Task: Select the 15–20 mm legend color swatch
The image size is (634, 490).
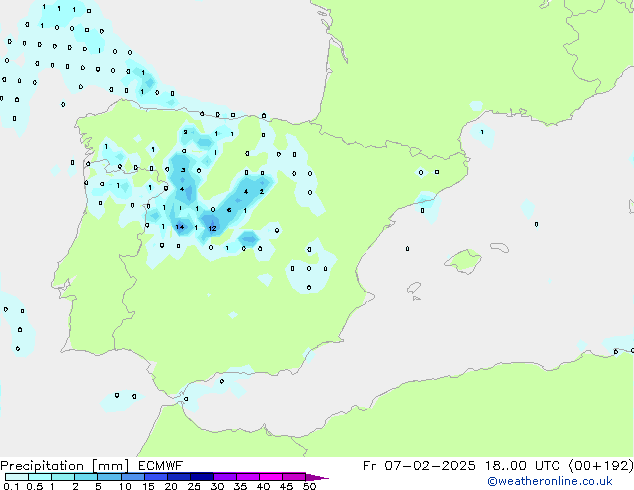Action: pyautogui.click(x=155, y=477)
